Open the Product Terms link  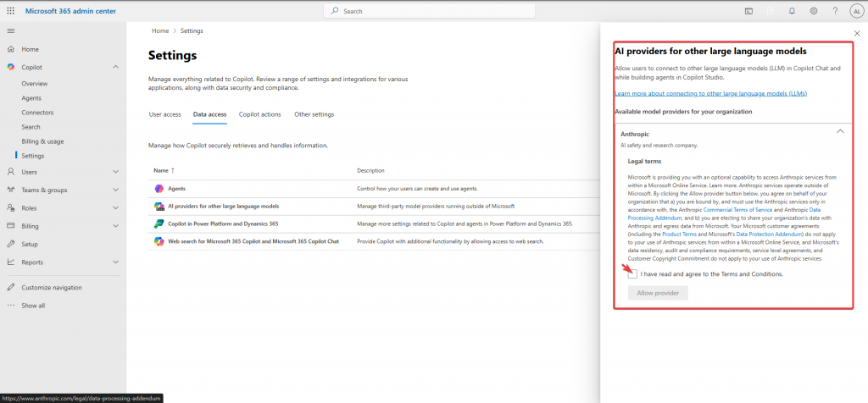679,235
